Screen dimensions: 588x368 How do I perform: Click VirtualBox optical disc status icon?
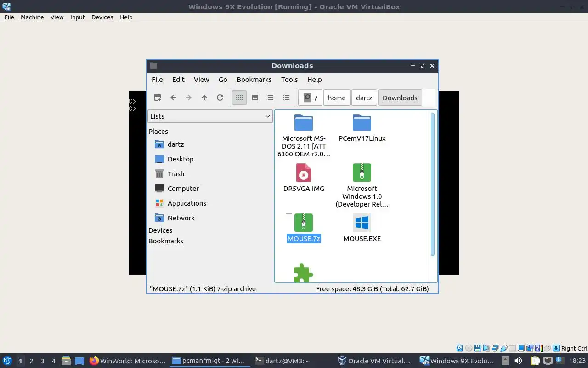point(469,348)
